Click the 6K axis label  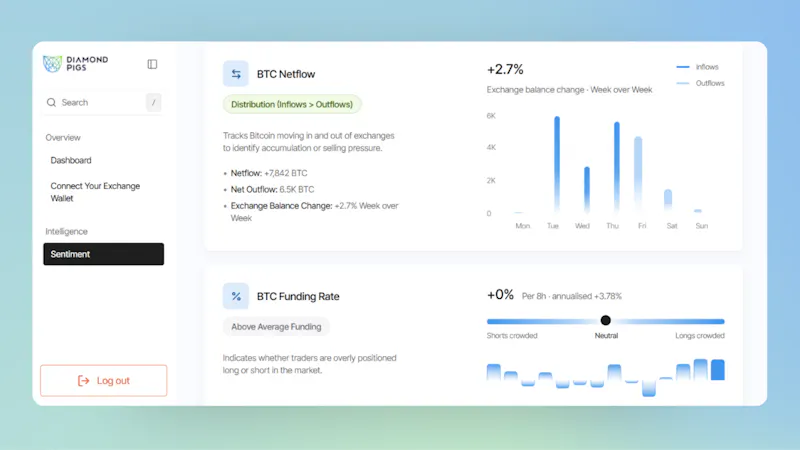[491, 116]
